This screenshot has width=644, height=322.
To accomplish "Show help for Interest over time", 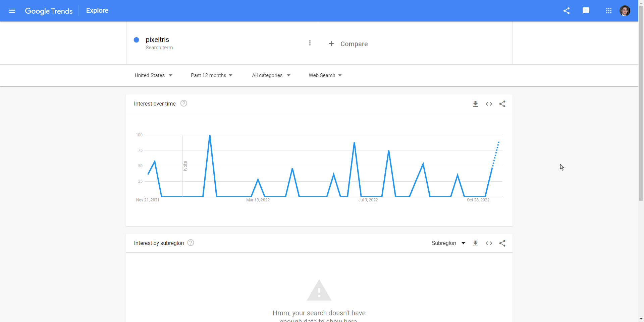I will [x=184, y=103].
